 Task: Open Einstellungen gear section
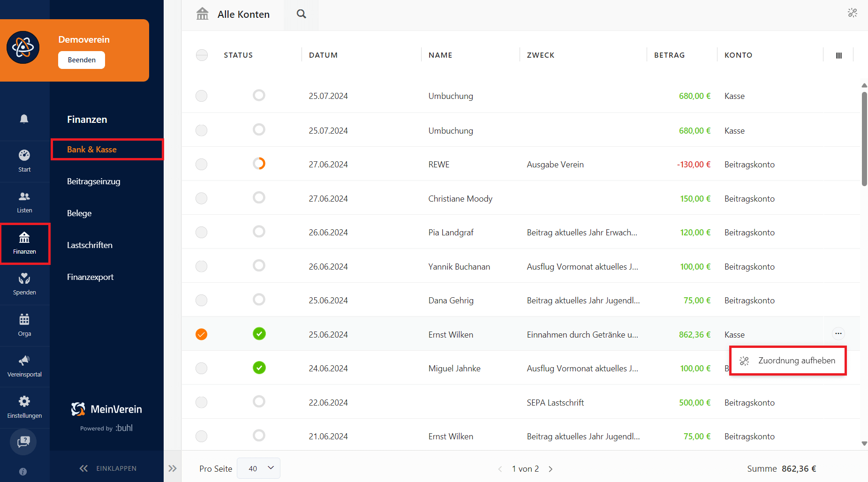pyautogui.click(x=24, y=407)
